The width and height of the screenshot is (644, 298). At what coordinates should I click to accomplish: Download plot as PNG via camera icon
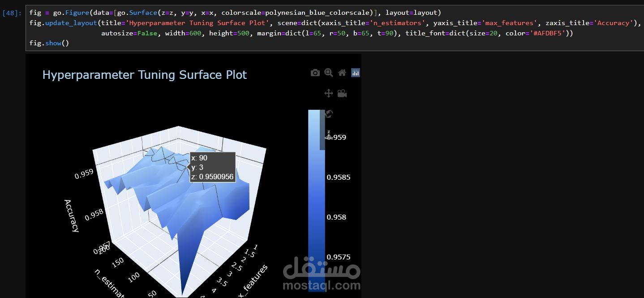tap(315, 73)
